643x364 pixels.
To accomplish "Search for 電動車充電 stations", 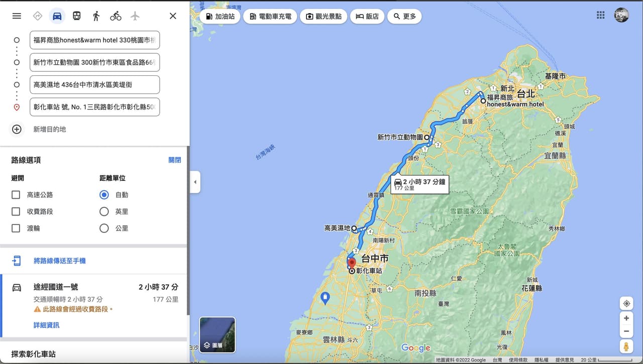I will click(x=270, y=16).
